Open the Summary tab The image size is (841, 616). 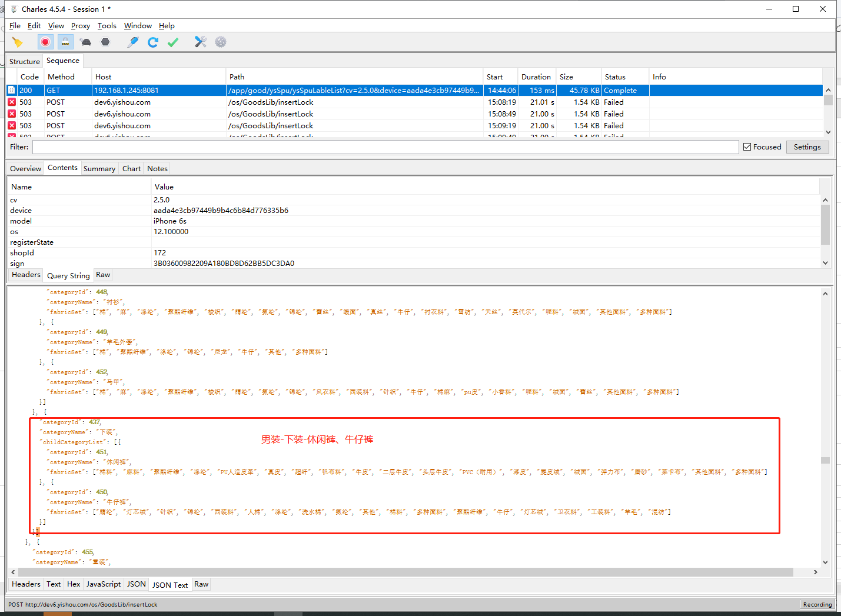pyautogui.click(x=99, y=168)
